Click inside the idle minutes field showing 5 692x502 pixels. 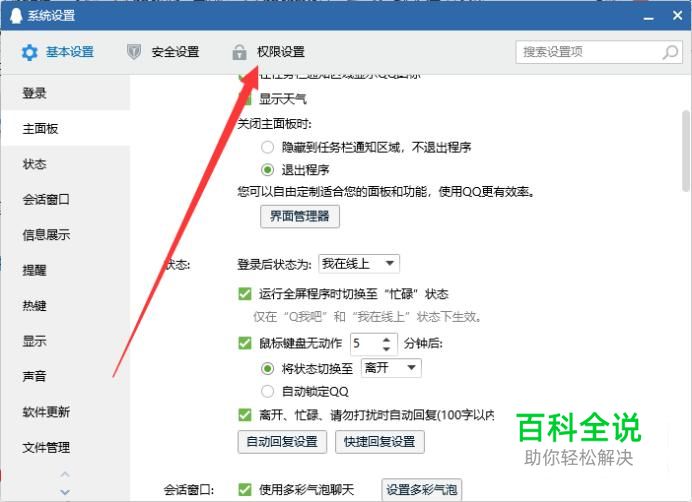click(x=365, y=343)
